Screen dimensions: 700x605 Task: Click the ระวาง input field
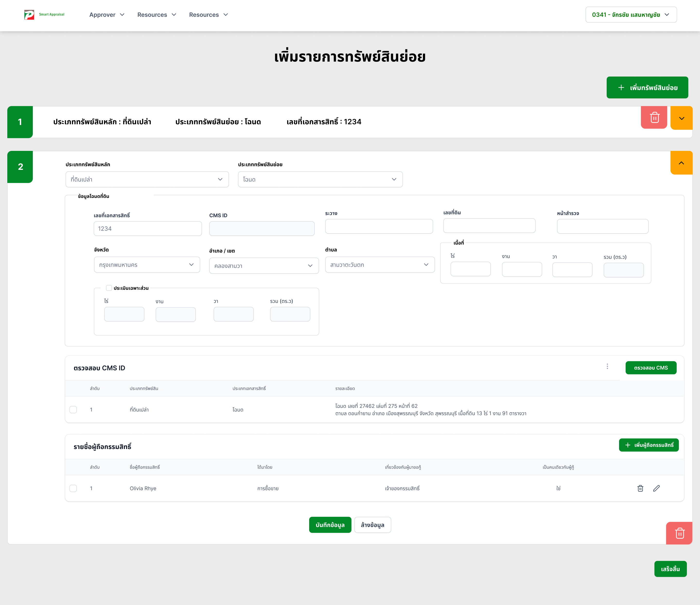click(379, 226)
